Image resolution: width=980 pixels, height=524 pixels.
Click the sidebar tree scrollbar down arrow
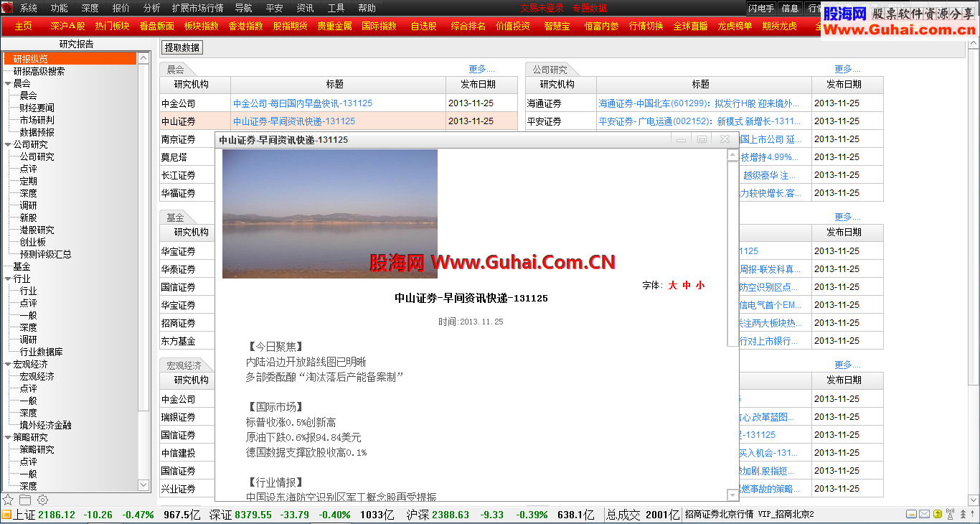tap(144, 486)
